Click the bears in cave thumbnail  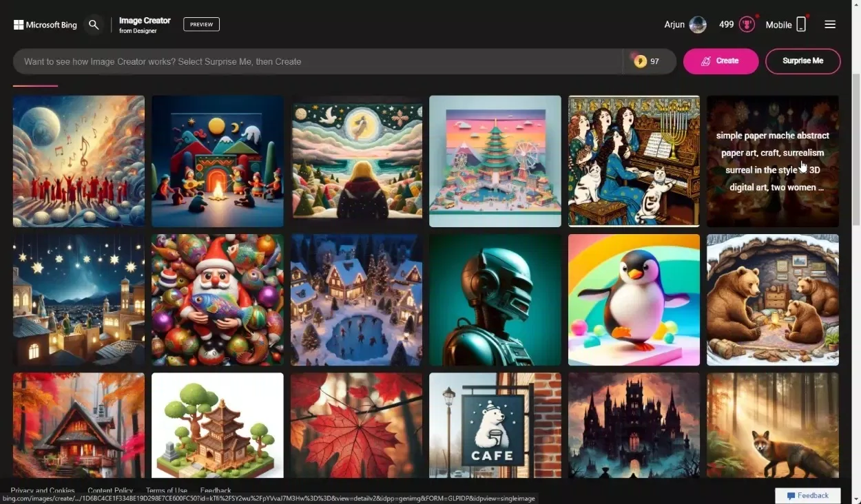click(773, 300)
